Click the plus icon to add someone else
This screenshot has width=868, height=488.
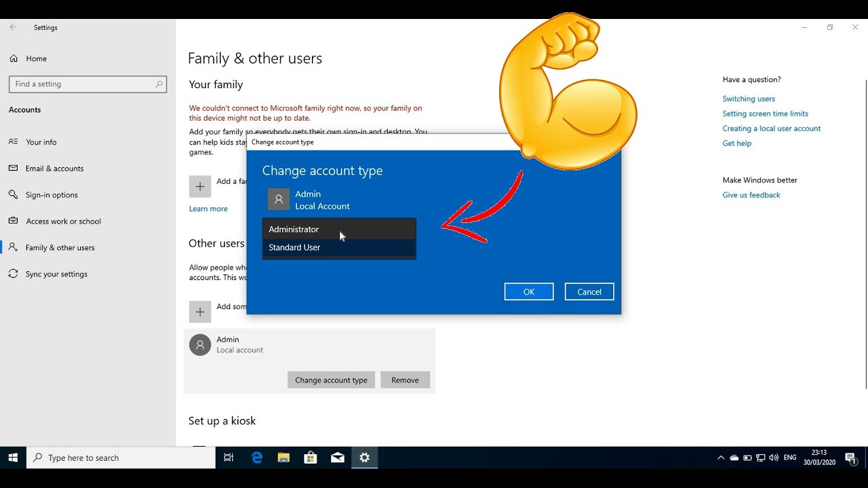click(200, 312)
